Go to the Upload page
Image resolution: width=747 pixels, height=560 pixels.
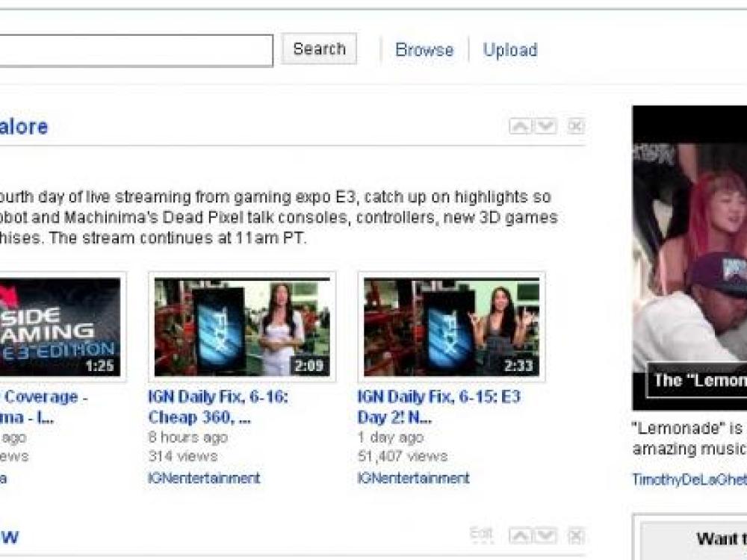(x=510, y=50)
